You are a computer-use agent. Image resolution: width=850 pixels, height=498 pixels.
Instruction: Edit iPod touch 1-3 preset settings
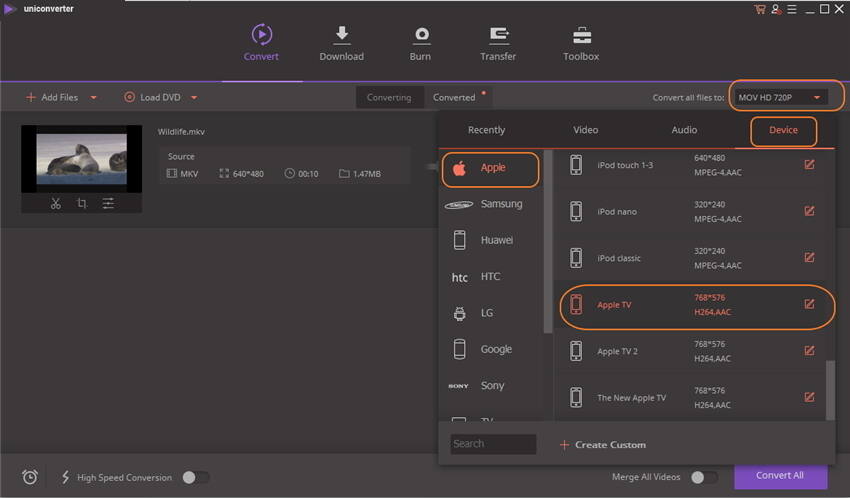click(809, 164)
